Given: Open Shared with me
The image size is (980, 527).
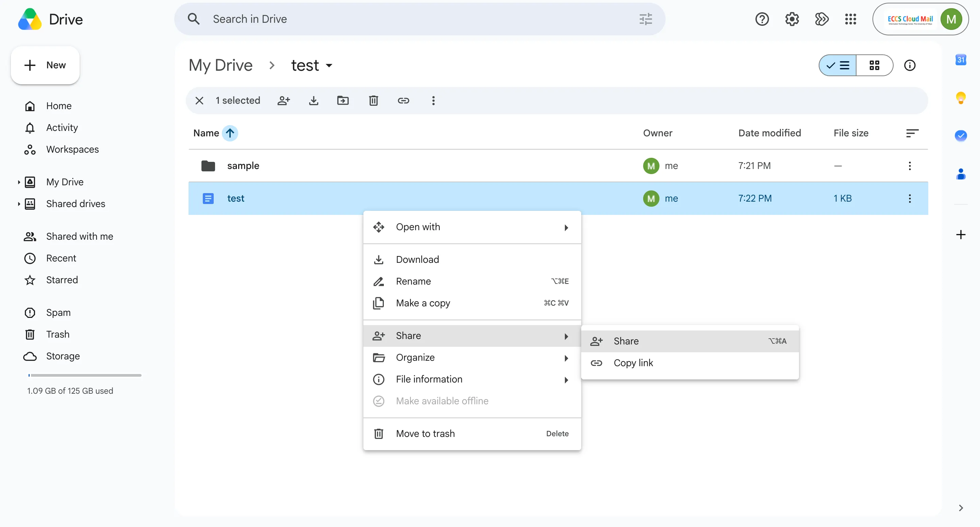Looking at the screenshot, I should coord(80,237).
